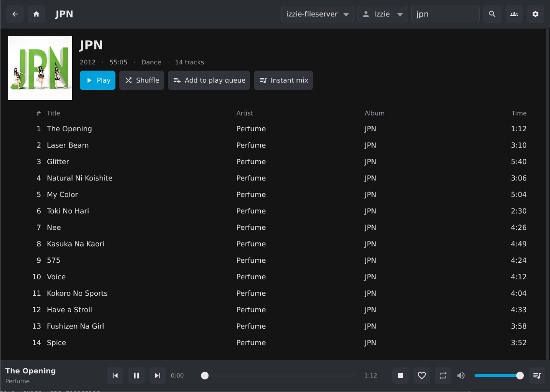Viewport: 550px width, 392px height.
Task: Stop playback with the square button
Action: click(x=400, y=376)
